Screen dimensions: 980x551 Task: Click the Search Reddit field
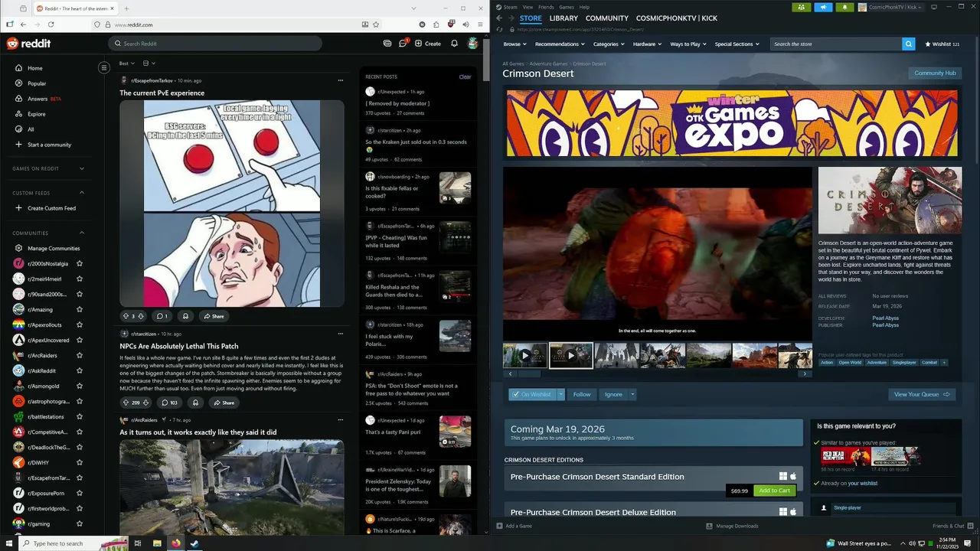click(215, 44)
